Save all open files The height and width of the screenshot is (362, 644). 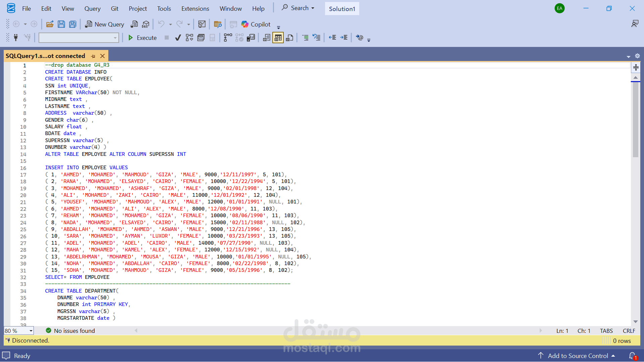tap(72, 24)
